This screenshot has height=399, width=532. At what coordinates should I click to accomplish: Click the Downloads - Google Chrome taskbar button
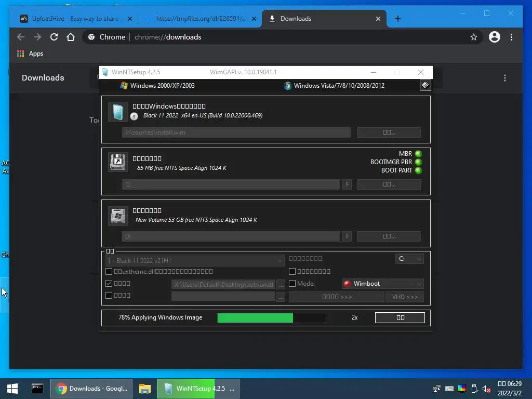pyautogui.click(x=91, y=389)
